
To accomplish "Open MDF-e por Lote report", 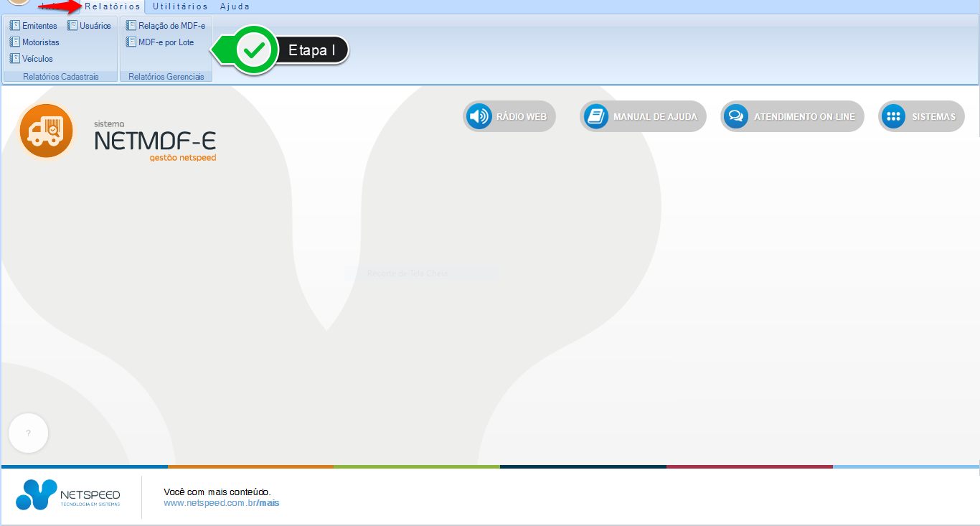I will tap(160, 42).
